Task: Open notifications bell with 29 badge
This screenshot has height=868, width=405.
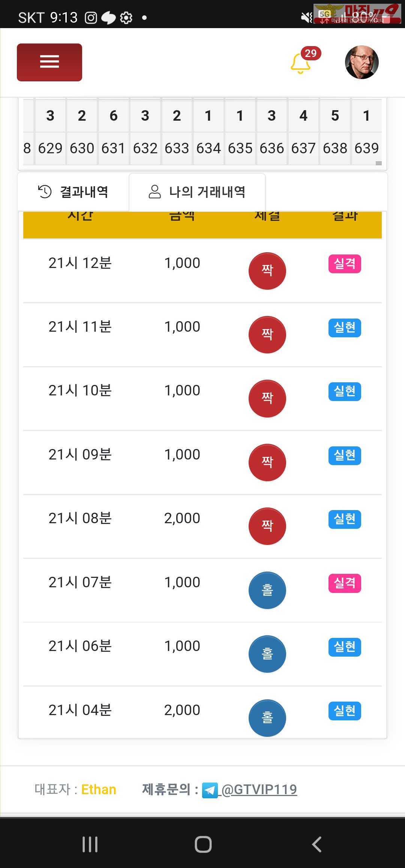Action: pos(301,63)
